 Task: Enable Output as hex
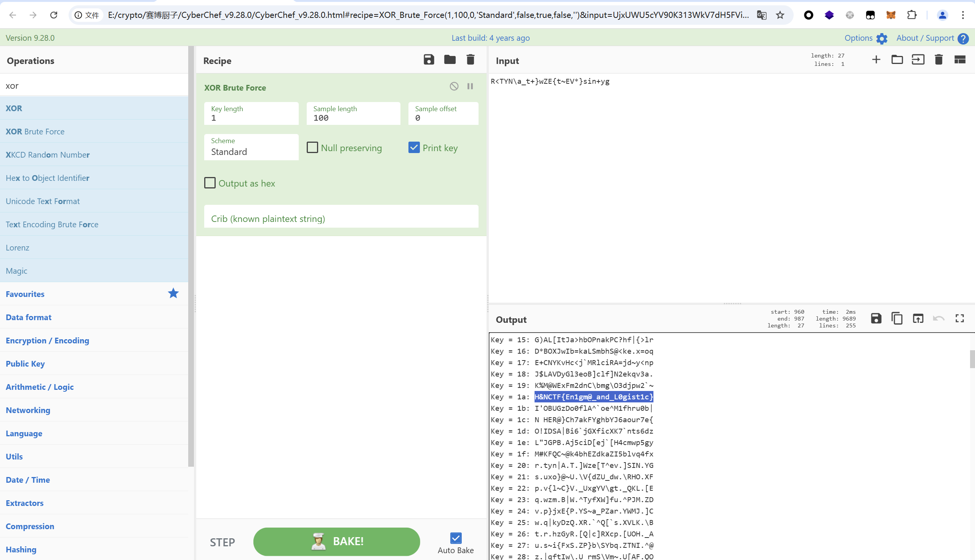(x=210, y=183)
